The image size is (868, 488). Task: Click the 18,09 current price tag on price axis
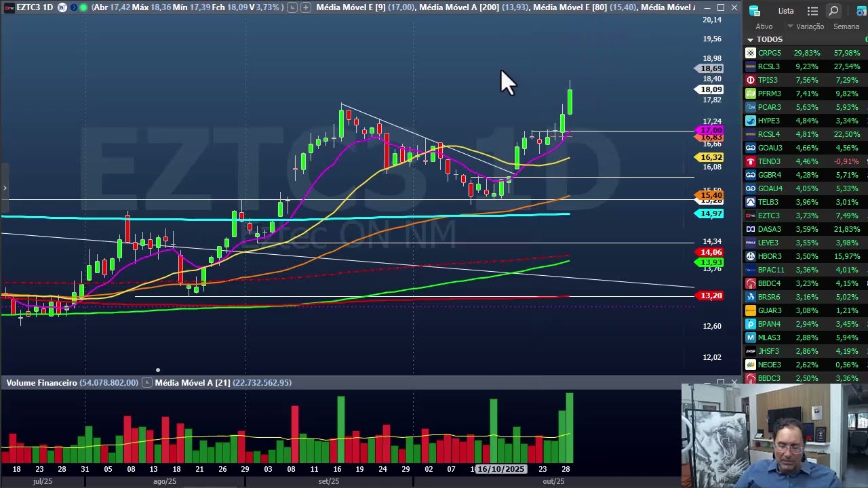click(x=711, y=89)
